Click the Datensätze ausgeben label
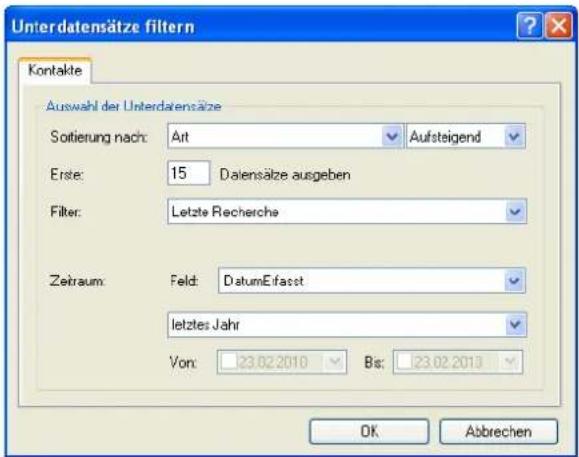Viewport: 579px width, 457px height. tap(285, 174)
